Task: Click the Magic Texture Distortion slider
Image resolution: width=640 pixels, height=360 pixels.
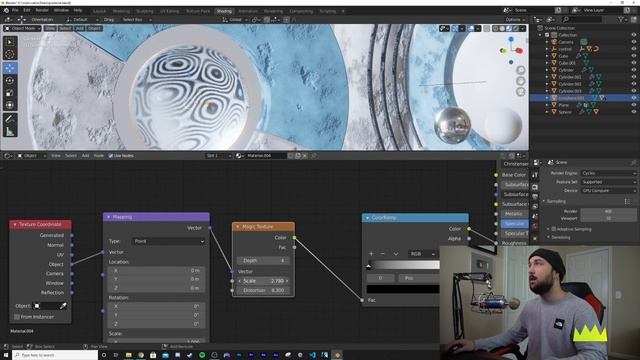Action: tap(263, 290)
